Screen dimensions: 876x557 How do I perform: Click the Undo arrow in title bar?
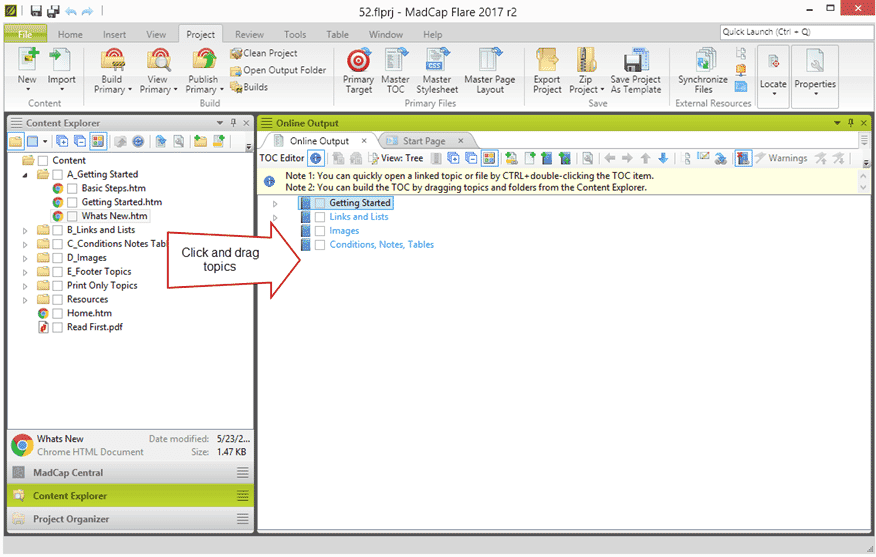70,11
